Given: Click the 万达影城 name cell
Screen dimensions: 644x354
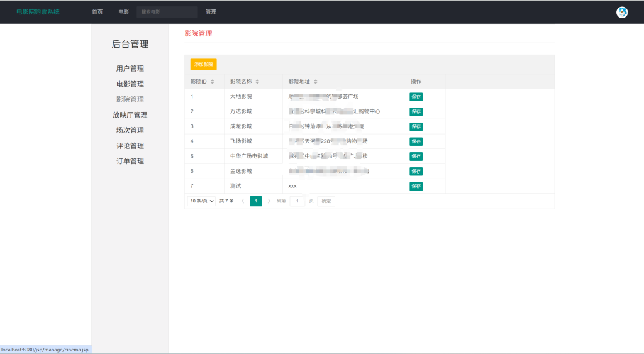Looking at the screenshot, I should (x=253, y=111).
